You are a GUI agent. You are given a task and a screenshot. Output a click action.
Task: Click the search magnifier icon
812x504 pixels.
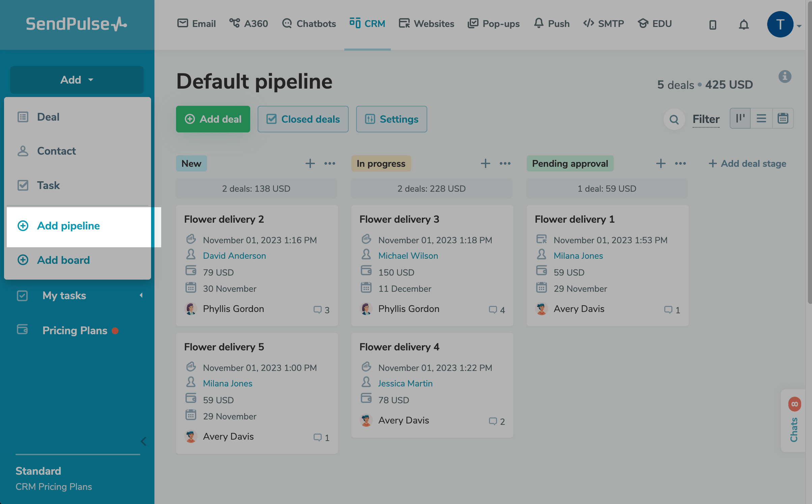tap(674, 119)
